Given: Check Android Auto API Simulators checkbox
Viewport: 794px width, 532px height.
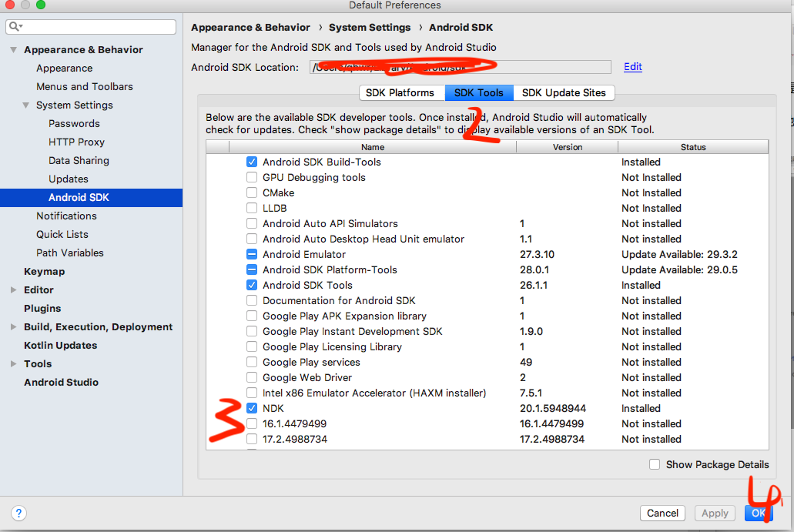Looking at the screenshot, I should pos(252,224).
